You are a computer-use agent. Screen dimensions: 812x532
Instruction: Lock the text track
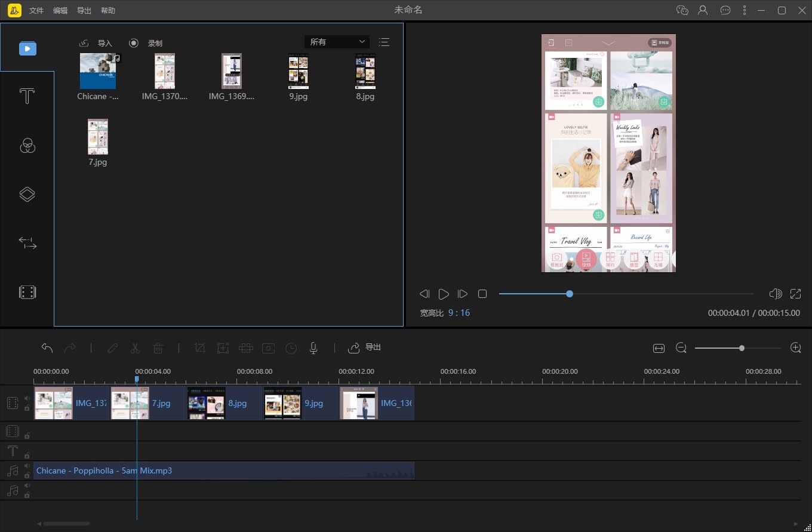pyautogui.click(x=27, y=456)
